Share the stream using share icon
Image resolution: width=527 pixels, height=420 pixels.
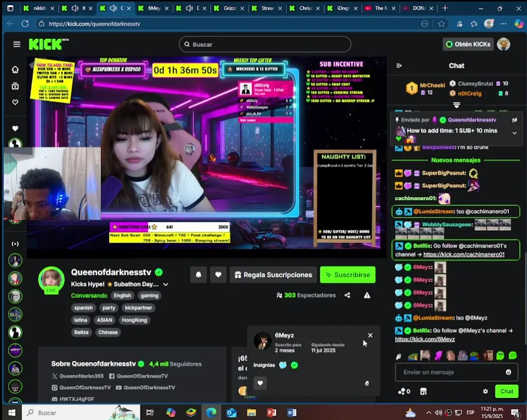click(347, 295)
